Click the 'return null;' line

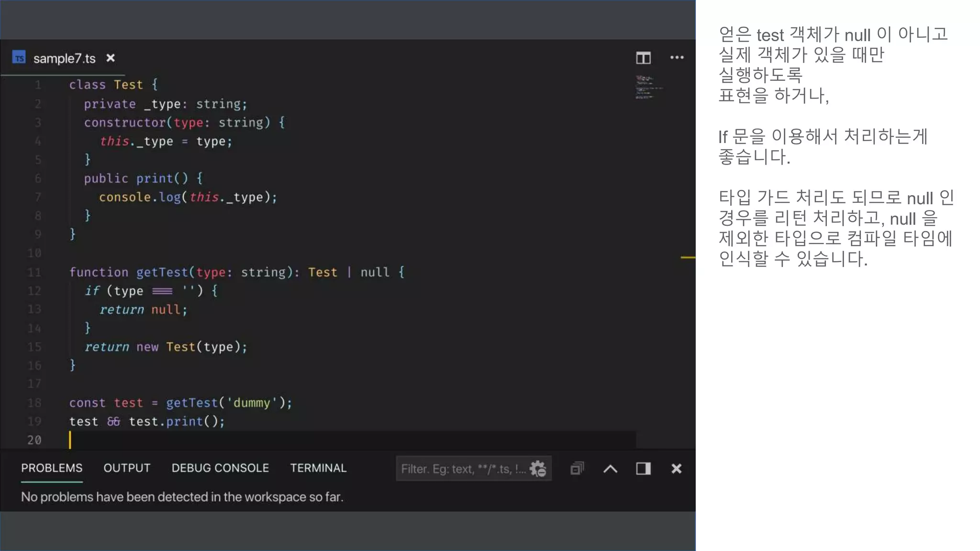[x=143, y=309]
